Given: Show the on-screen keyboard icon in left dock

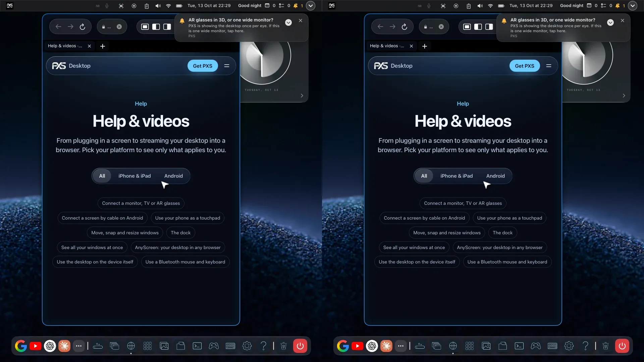Looking at the screenshot, I should tap(230, 346).
